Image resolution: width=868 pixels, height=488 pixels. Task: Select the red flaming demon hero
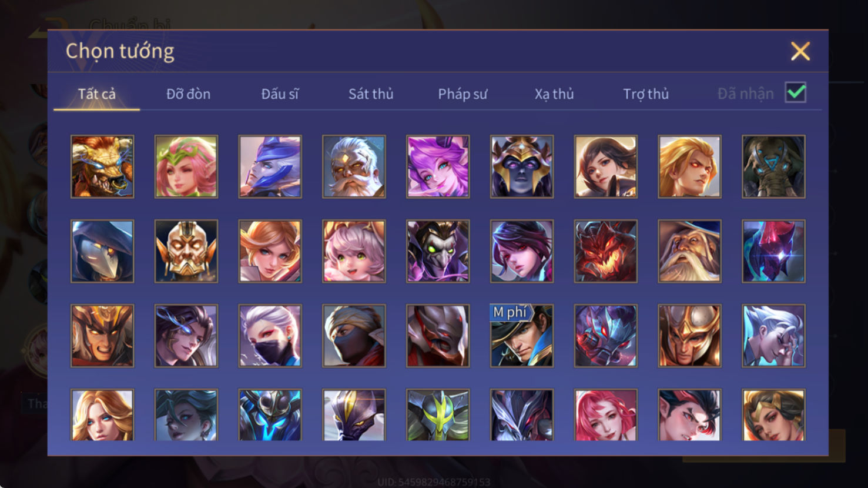[606, 251]
